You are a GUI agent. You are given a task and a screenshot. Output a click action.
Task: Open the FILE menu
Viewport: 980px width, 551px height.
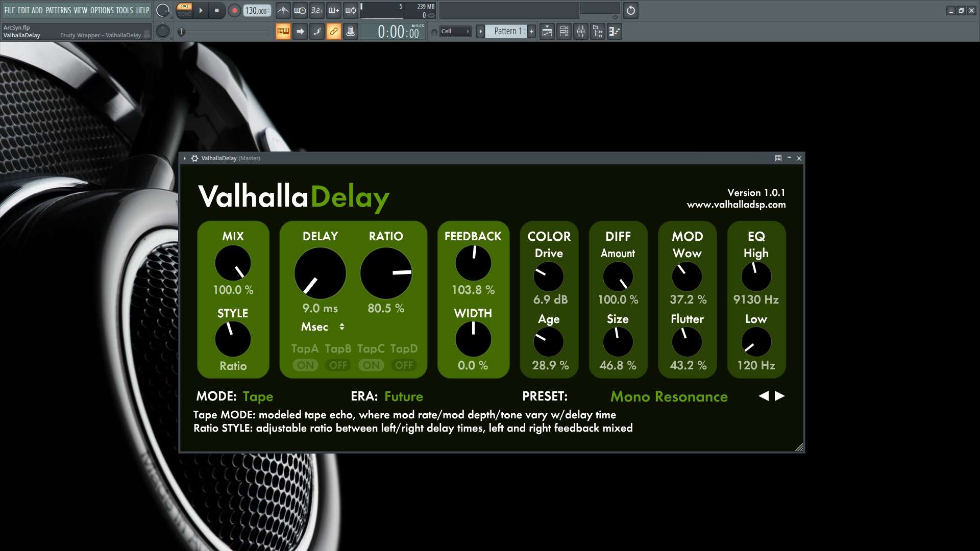tap(10, 10)
